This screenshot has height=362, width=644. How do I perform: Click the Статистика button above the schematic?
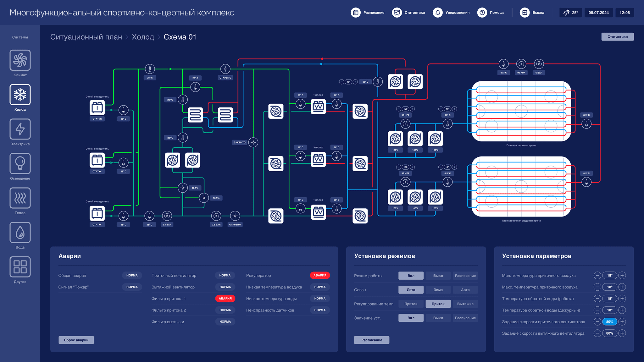point(617,36)
